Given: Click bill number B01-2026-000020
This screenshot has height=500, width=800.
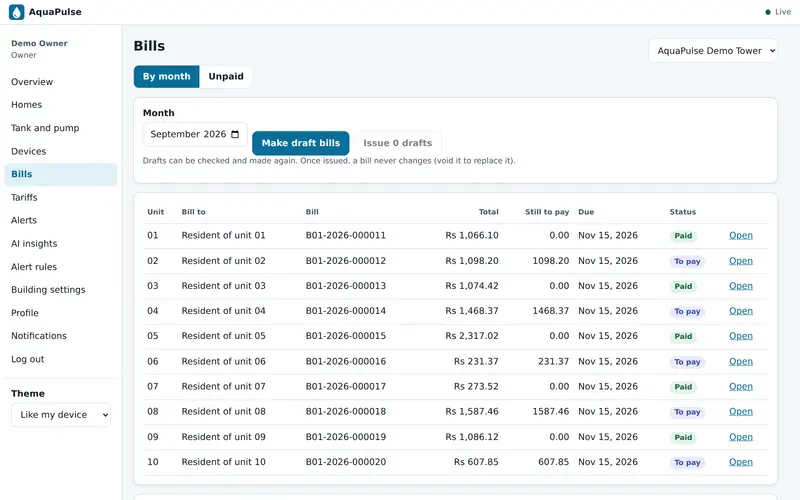Looking at the screenshot, I should (345, 462).
